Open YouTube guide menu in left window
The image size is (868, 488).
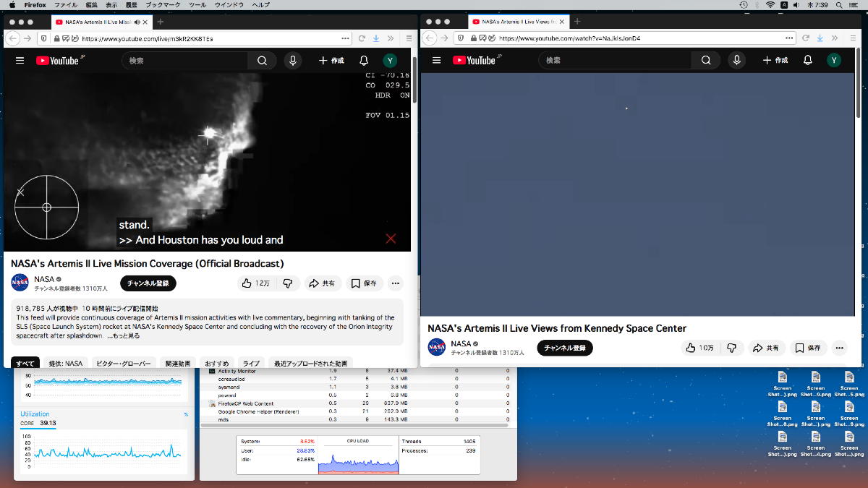pyautogui.click(x=20, y=61)
